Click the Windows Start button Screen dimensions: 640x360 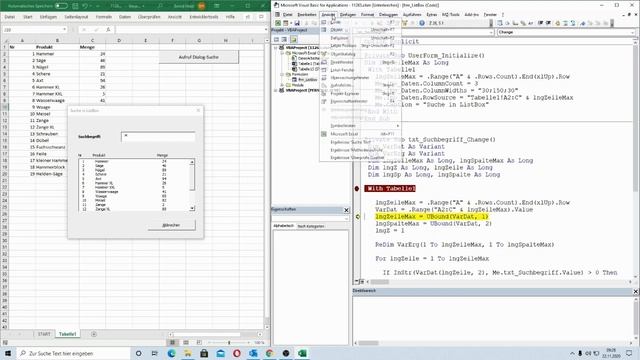tap(8, 353)
